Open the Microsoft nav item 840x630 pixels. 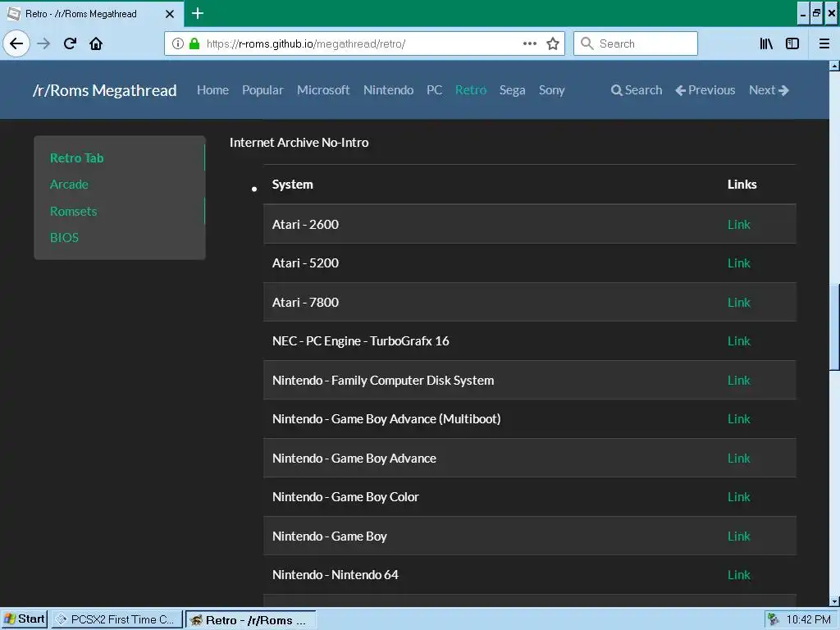pos(323,90)
